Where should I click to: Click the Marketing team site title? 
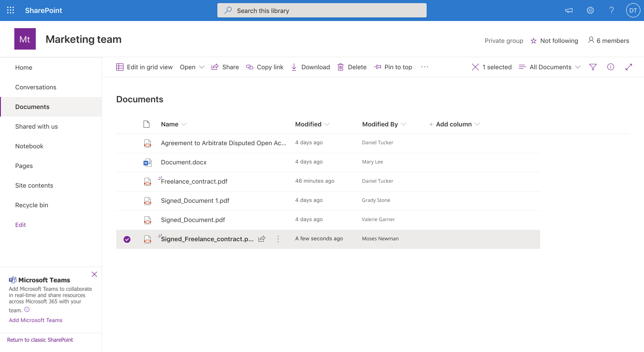pyautogui.click(x=84, y=39)
